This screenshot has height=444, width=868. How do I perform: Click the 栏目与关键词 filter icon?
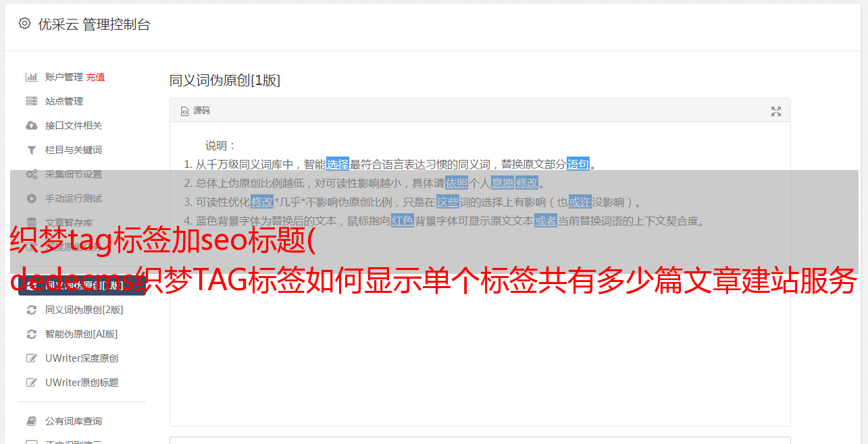[31, 150]
